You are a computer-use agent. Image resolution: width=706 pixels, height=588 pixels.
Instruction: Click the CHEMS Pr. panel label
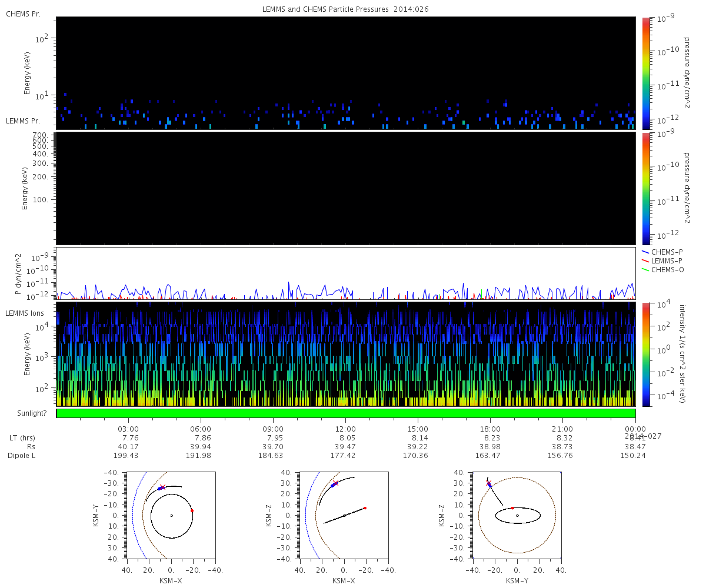[23, 14]
